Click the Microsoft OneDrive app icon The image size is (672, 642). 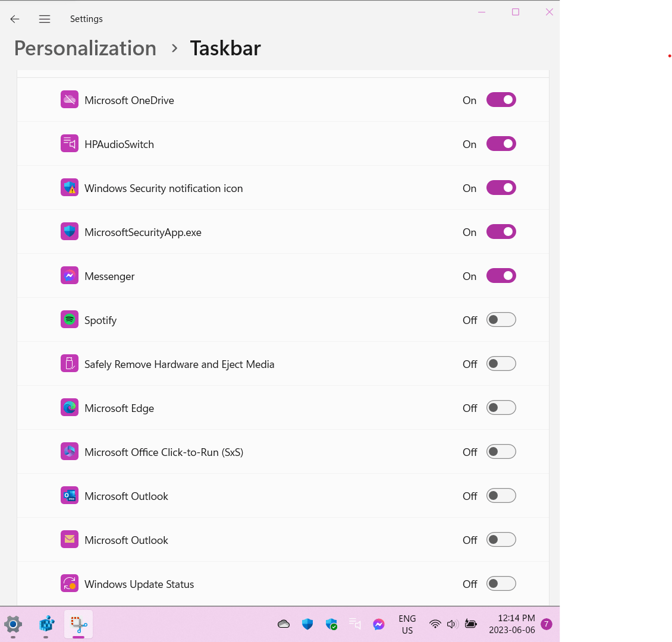(70, 99)
